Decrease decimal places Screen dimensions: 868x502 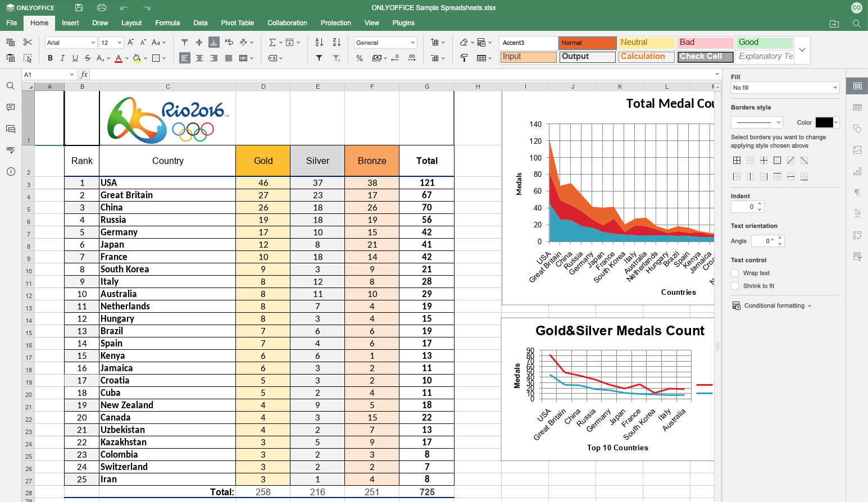point(395,58)
